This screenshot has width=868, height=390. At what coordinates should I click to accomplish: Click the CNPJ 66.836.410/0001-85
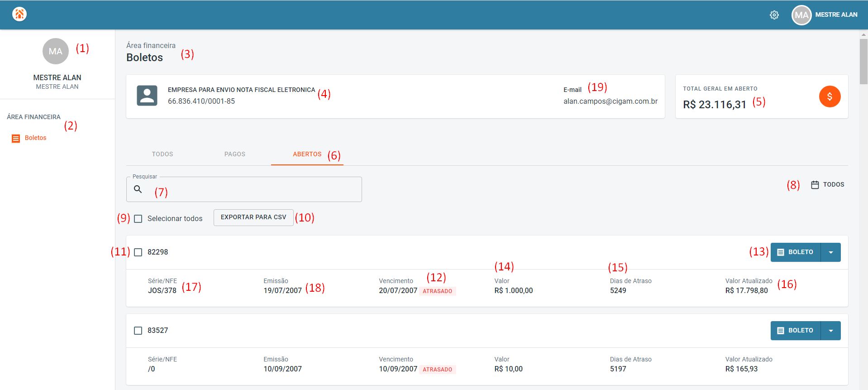pos(201,101)
